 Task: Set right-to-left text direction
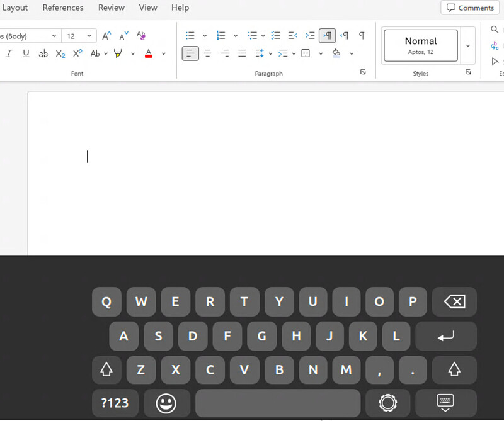tap(345, 35)
